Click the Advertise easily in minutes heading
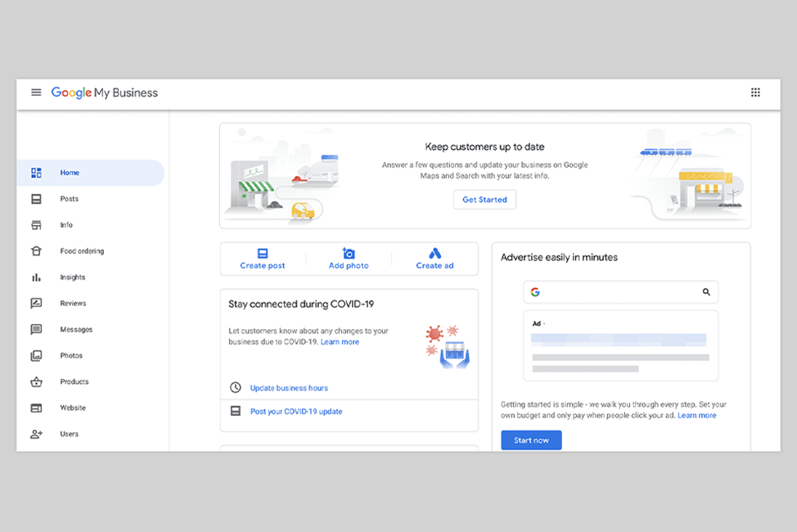This screenshot has width=797, height=532. 559,257
